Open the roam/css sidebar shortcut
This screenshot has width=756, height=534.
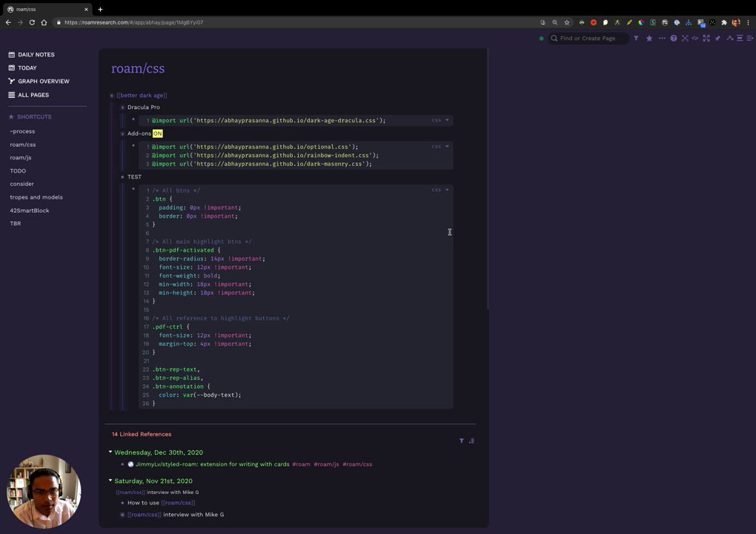click(23, 144)
